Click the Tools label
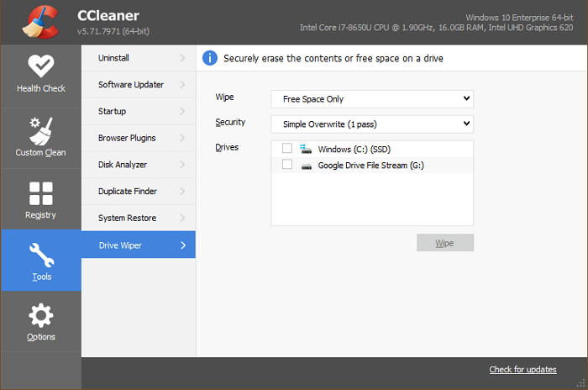Screen dimensions: 588x390 click(x=42, y=277)
